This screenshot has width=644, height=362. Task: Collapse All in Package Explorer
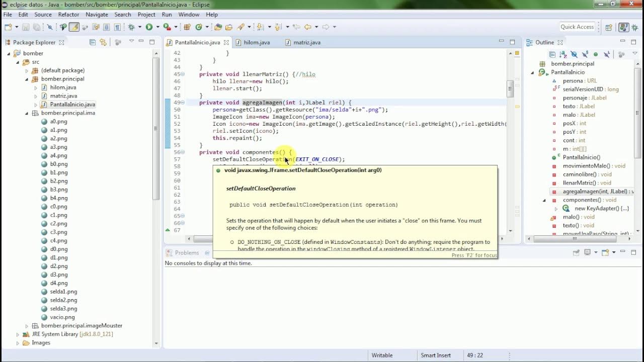pyautogui.click(x=92, y=42)
